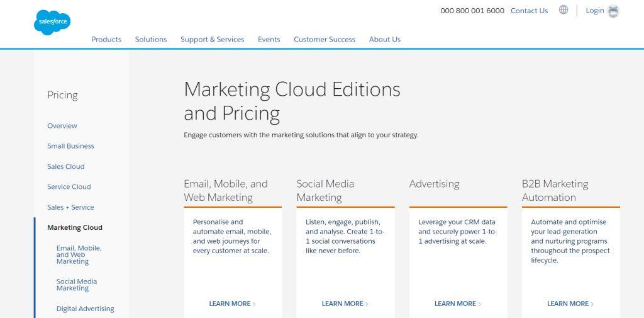Click the Contact Us link

(x=529, y=11)
